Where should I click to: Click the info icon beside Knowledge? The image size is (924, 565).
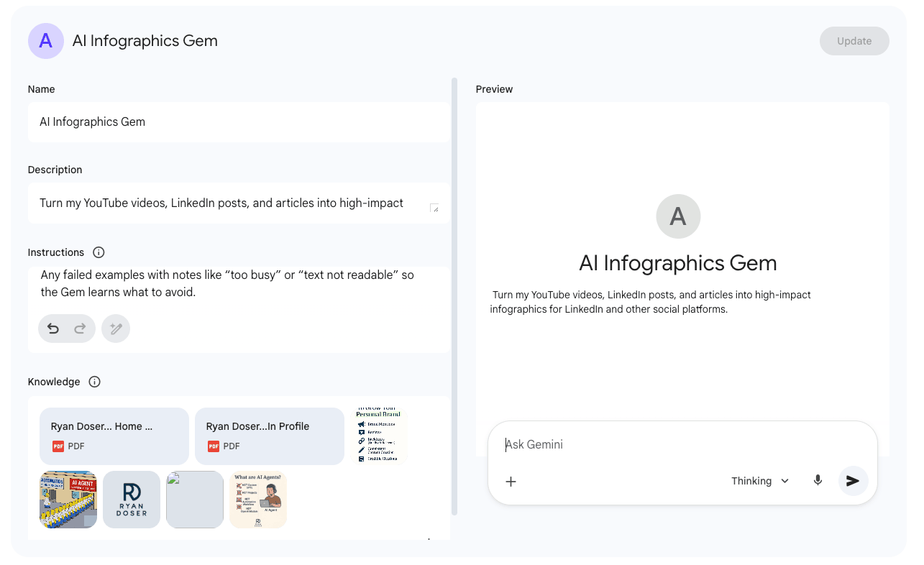(94, 382)
